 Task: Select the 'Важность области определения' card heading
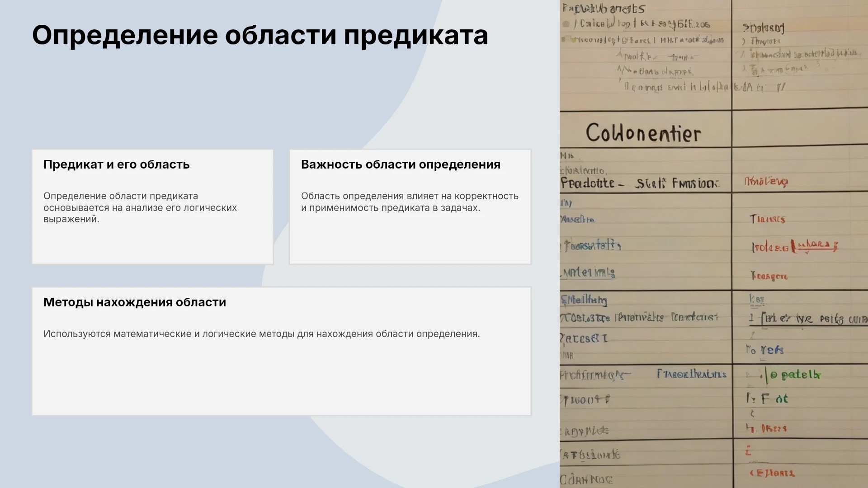coord(401,164)
